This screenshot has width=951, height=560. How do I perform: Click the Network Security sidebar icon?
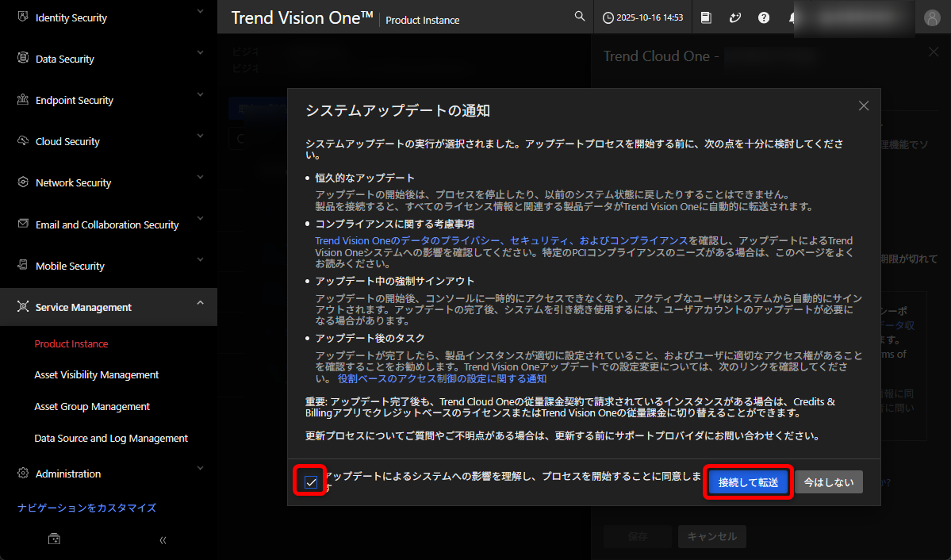tap(23, 182)
